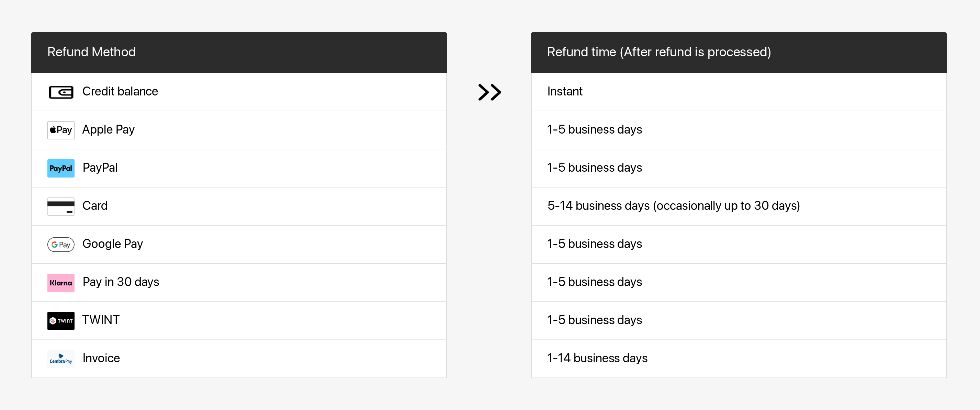Screen dimensions: 980x410
Task: Click the blue PayPal logo icon
Action: (61, 168)
